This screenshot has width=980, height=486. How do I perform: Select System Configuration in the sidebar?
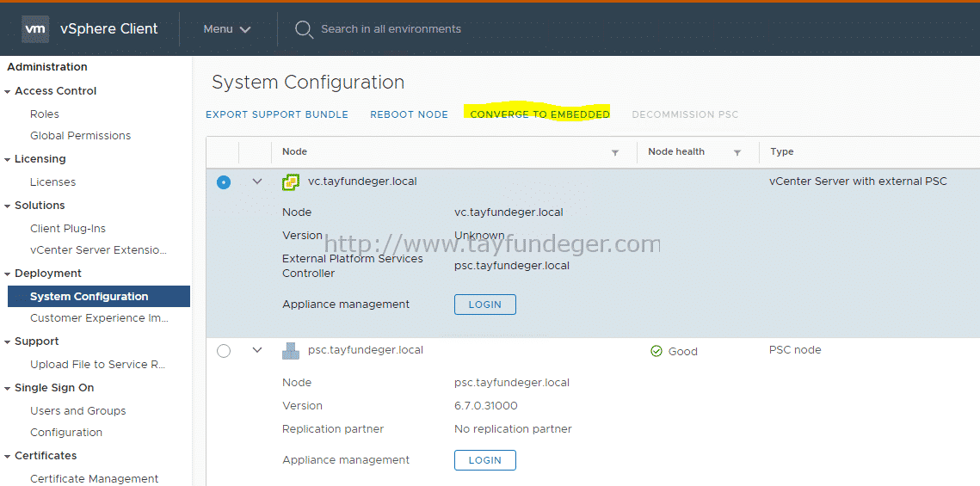click(99, 296)
